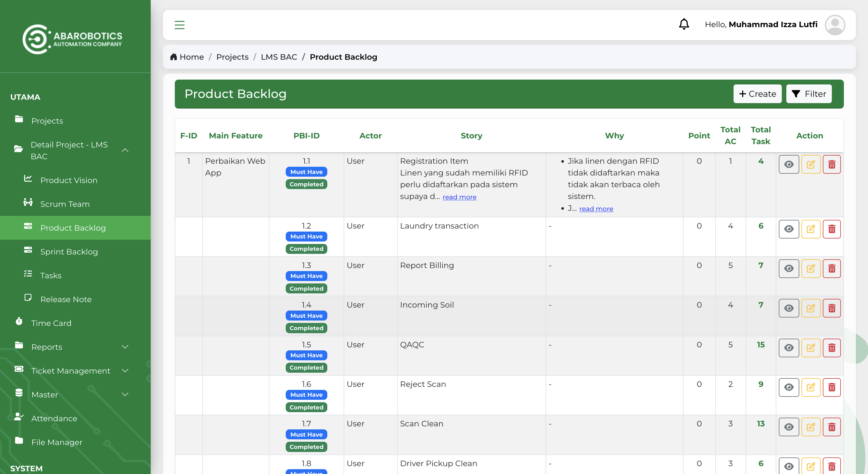Select Product Backlog in sidebar
Image resolution: width=868 pixels, height=474 pixels.
tap(75, 228)
